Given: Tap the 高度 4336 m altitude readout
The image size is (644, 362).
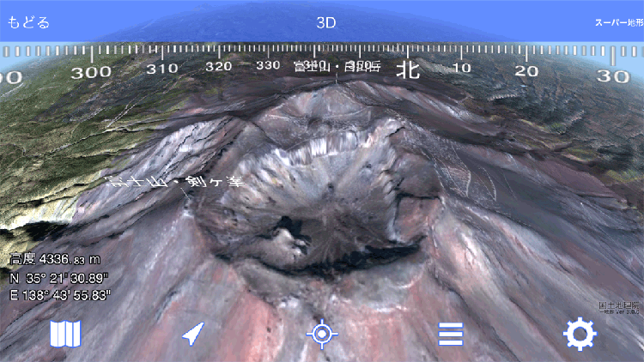Looking at the screenshot, I should 55,259.
